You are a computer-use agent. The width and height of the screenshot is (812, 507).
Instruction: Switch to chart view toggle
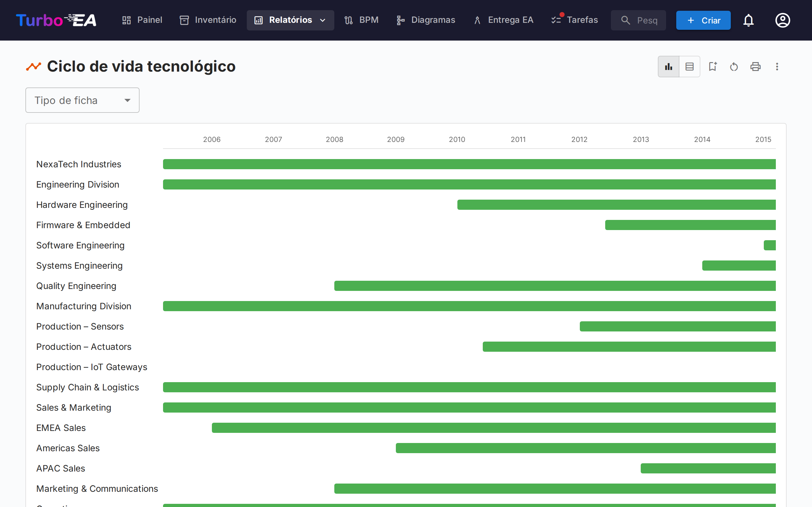[x=668, y=67]
